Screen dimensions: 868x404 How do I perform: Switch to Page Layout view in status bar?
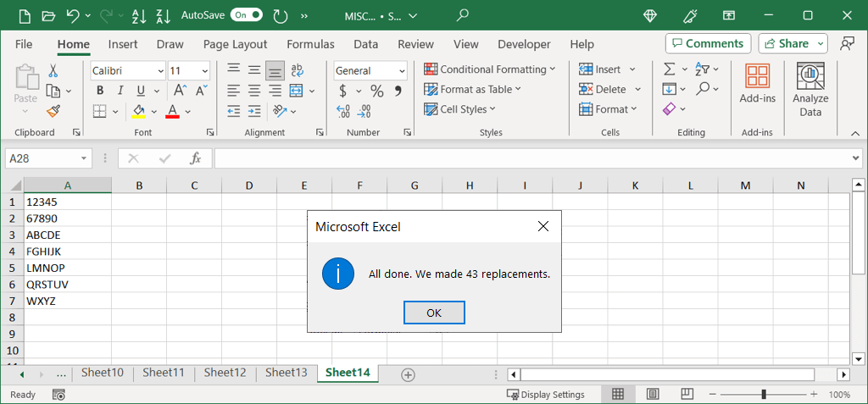(653, 394)
